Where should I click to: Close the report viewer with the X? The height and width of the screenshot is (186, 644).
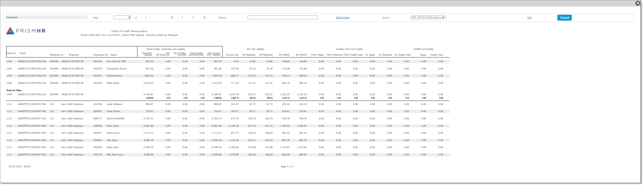(638, 3)
